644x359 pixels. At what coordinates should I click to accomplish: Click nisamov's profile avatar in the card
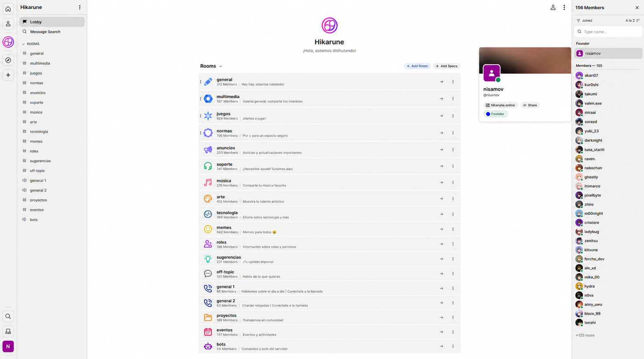[x=492, y=73]
